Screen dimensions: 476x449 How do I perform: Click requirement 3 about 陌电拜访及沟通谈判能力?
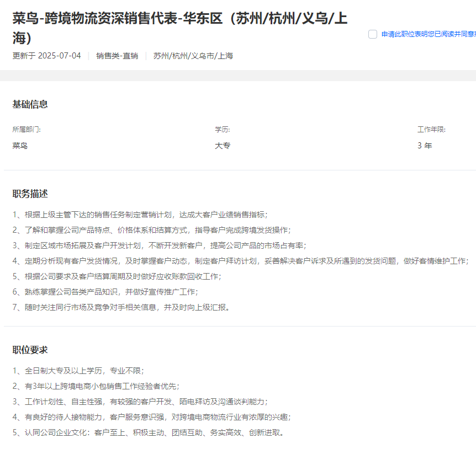[x=140, y=402]
